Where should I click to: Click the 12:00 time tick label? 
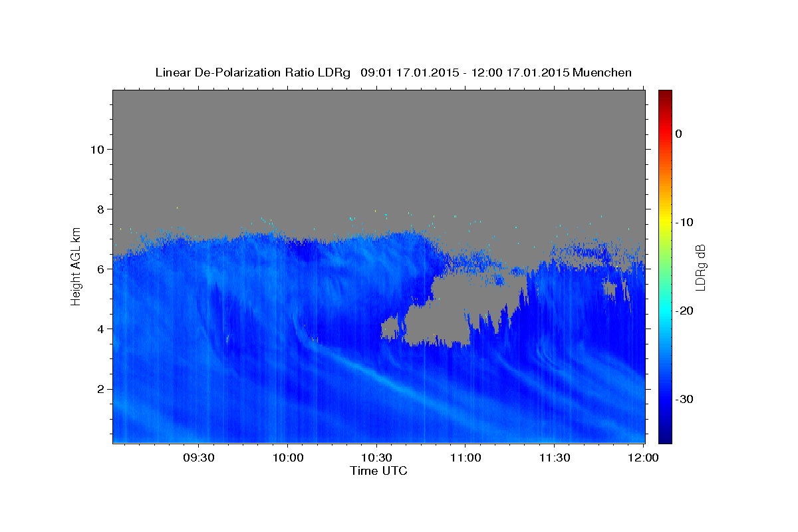coord(643,458)
